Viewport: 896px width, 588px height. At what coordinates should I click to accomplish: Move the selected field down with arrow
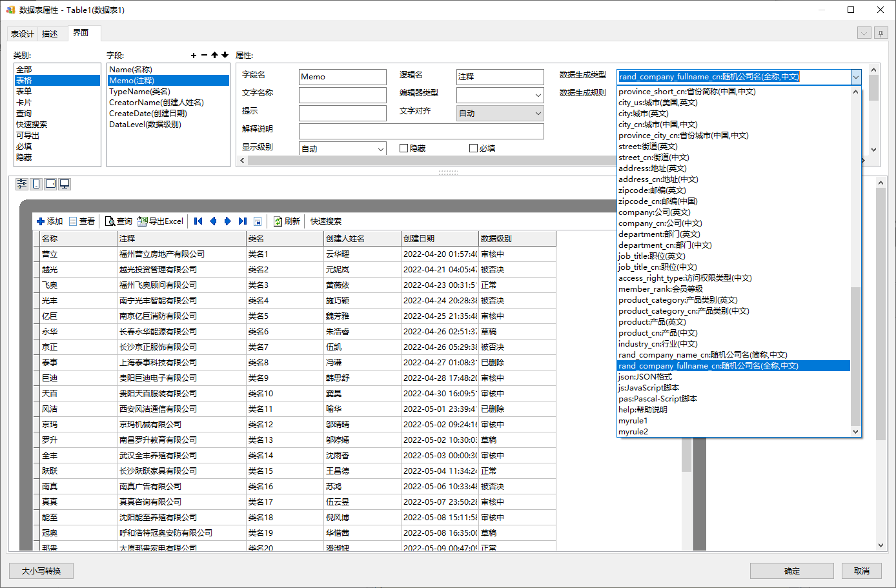click(x=225, y=56)
